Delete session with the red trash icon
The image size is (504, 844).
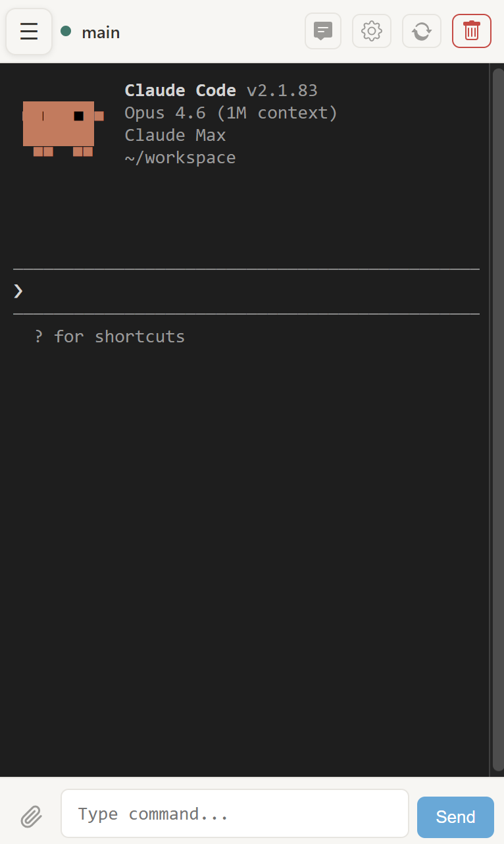tap(472, 31)
